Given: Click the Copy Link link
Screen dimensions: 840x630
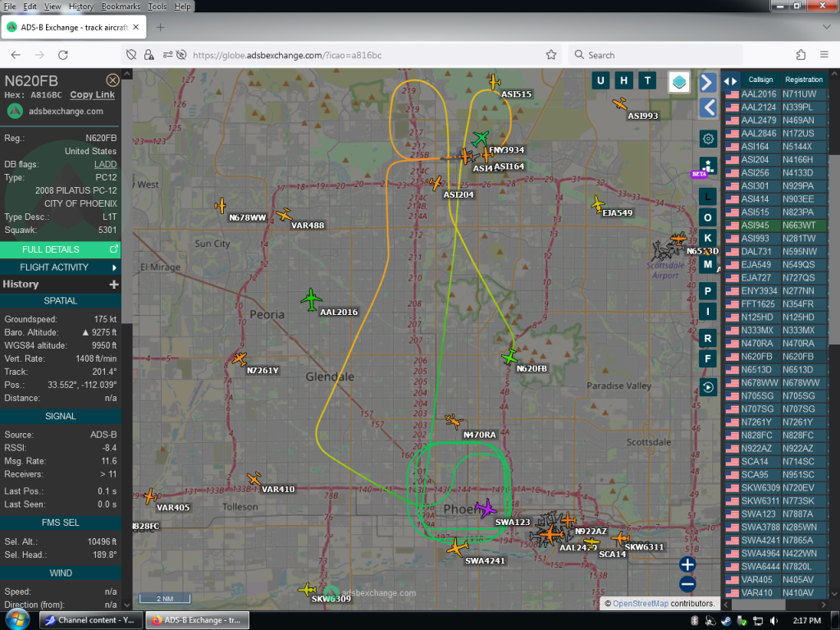Looking at the screenshot, I should click(92, 95).
